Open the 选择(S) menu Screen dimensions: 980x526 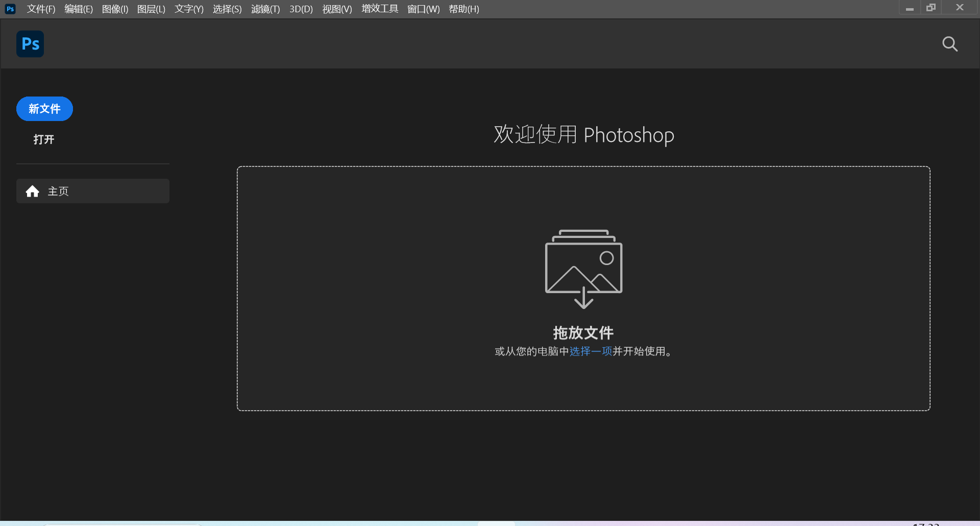click(227, 9)
